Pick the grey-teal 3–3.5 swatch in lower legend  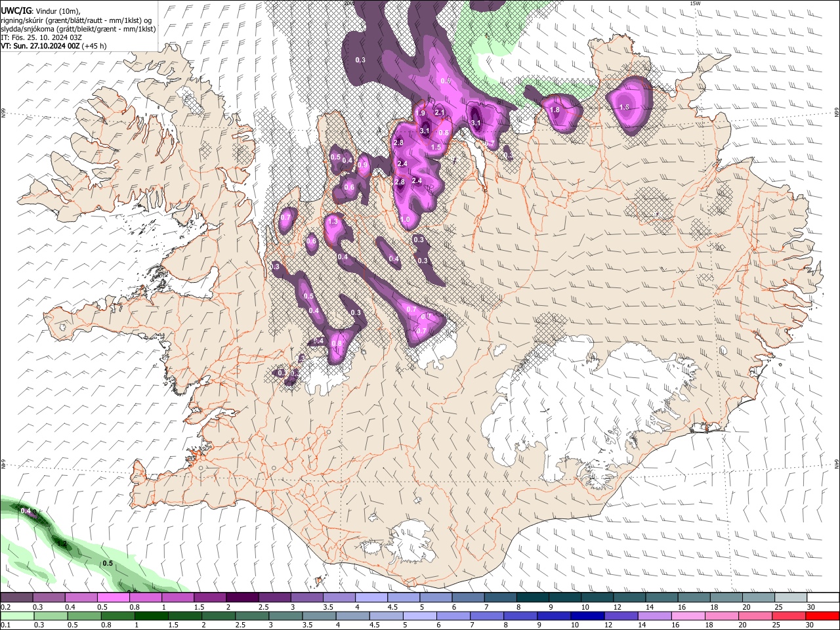click(285, 616)
